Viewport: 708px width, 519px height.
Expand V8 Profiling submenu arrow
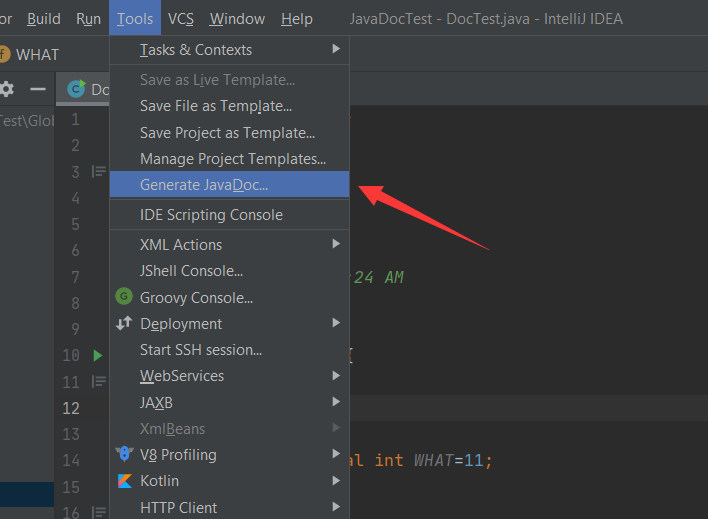pyautogui.click(x=336, y=454)
